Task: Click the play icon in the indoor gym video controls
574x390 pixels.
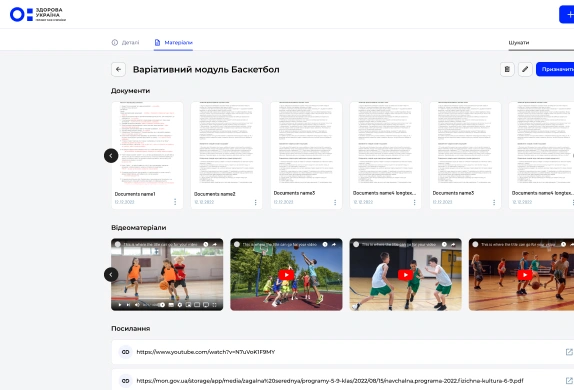Action: tap(120, 305)
